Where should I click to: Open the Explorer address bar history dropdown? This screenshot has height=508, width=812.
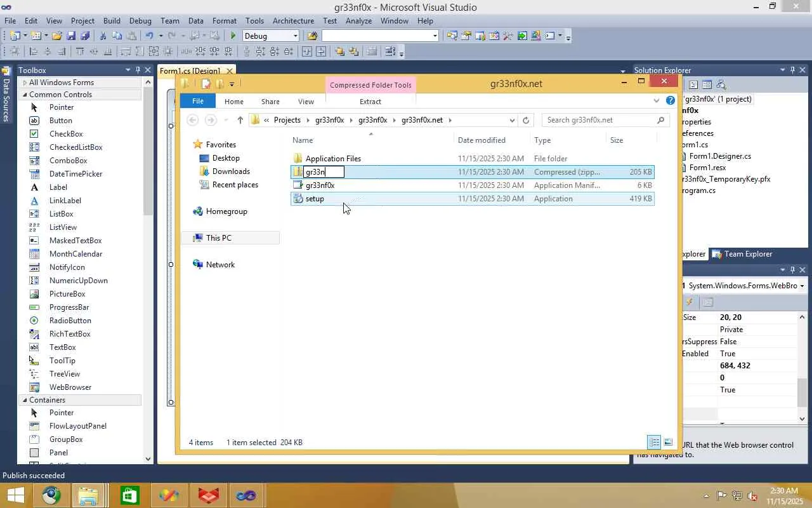click(512, 120)
